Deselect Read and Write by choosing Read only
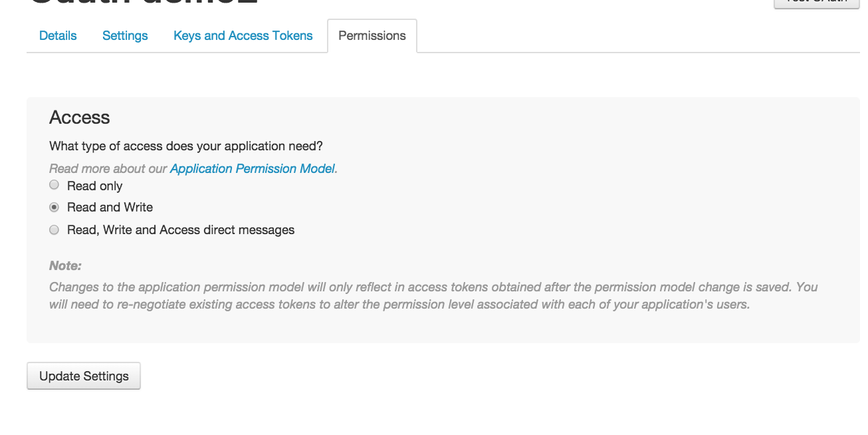Viewport: 868px width, 435px height. point(54,185)
